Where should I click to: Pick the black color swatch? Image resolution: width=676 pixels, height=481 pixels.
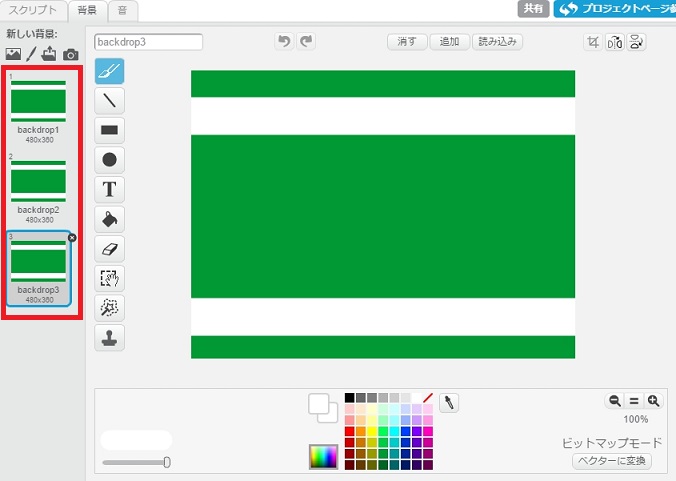[x=350, y=397]
